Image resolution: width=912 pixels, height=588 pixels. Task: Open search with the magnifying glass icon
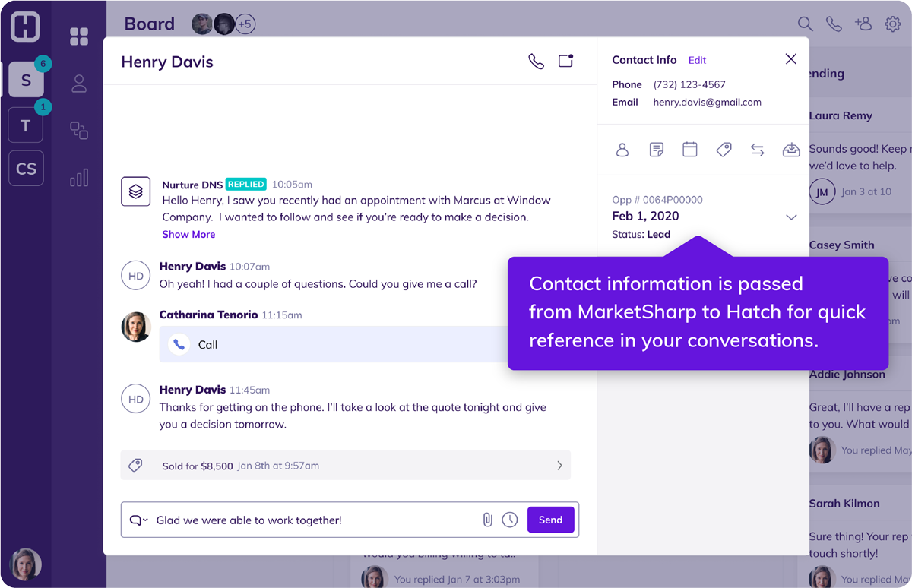pos(805,24)
